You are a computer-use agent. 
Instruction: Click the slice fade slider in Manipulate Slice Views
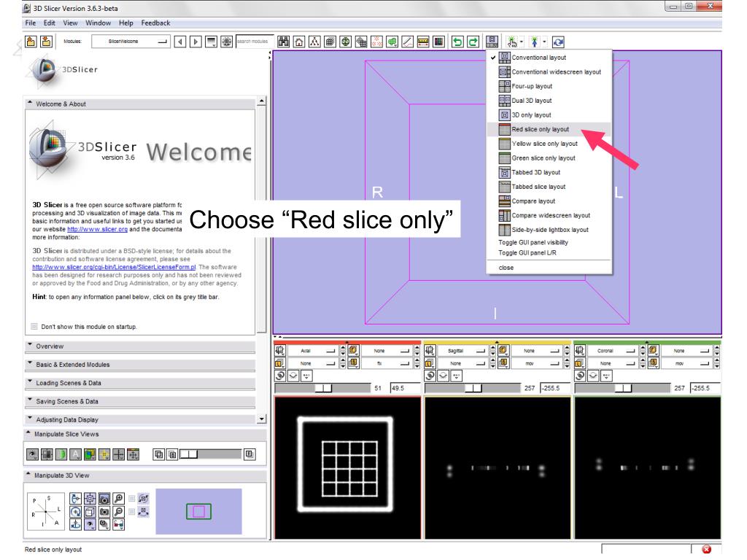click(x=211, y=454)
